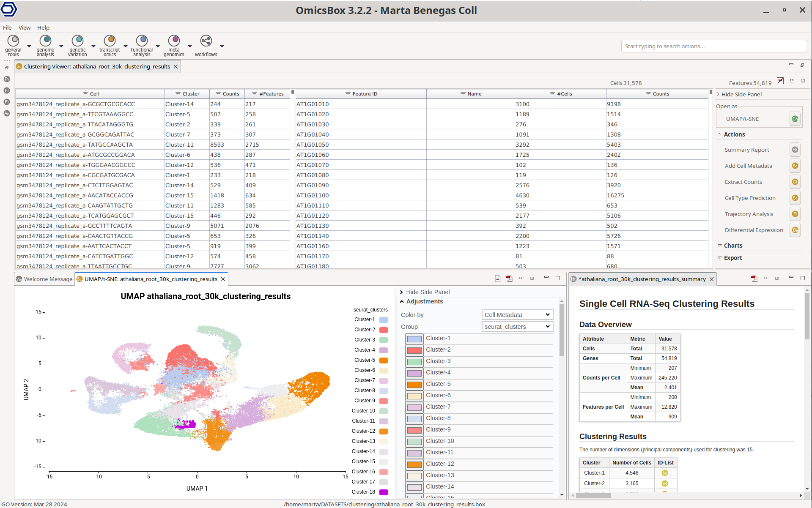Click the UMAP/t-SNE open-as icon
Image resolution: width=812 pixels, height=508 pixels.
[795, 119]
